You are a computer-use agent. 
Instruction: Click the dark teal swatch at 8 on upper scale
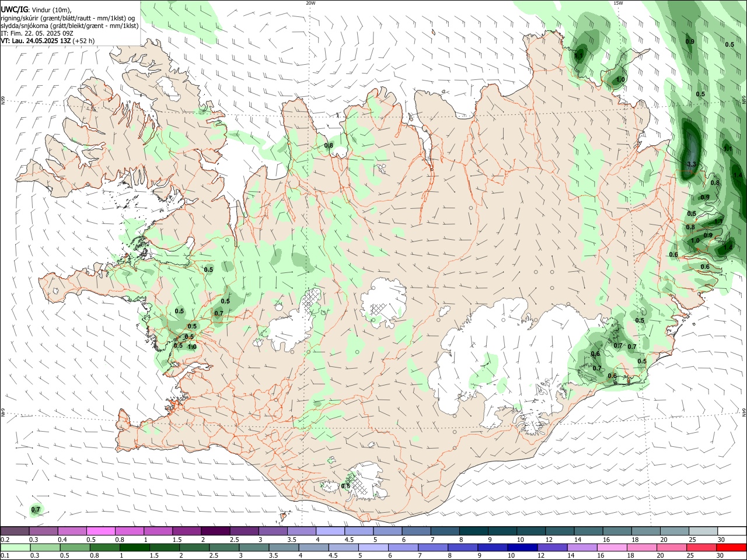(x=473, y=531)
